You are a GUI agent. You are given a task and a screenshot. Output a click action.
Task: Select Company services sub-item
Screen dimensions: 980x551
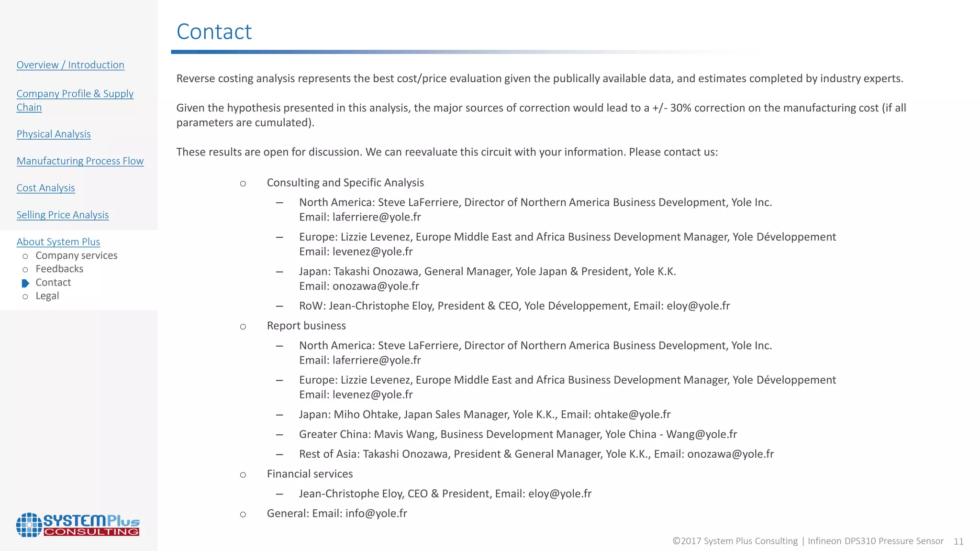(77, 255)
